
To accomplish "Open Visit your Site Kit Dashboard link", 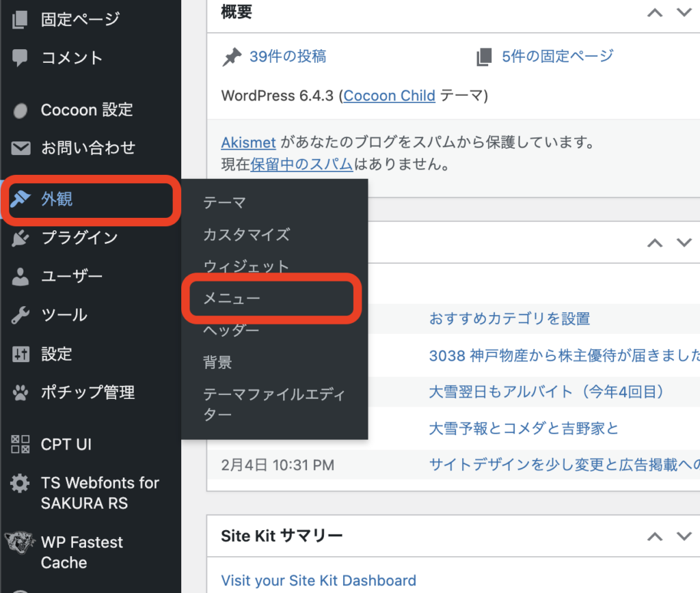I will point(319,581).
